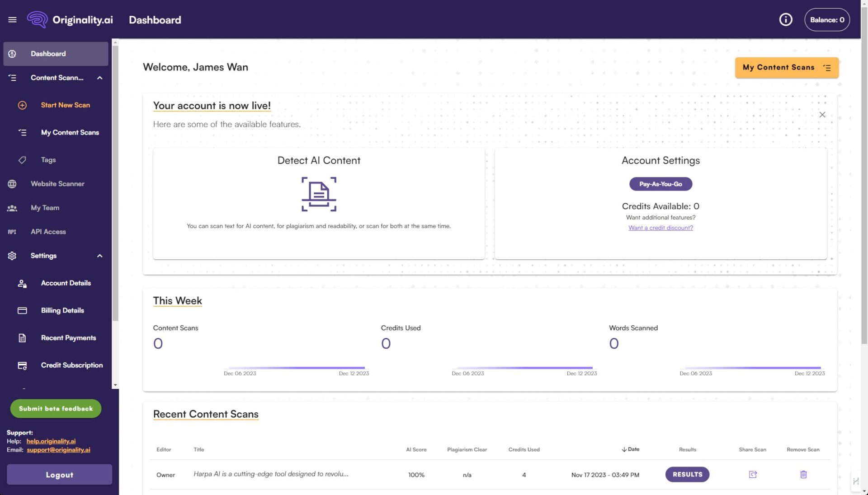The height and width of the screenshot is (495, 868).
Task: Collapse the Content Scanning section chevron
Action: point(100,78)
